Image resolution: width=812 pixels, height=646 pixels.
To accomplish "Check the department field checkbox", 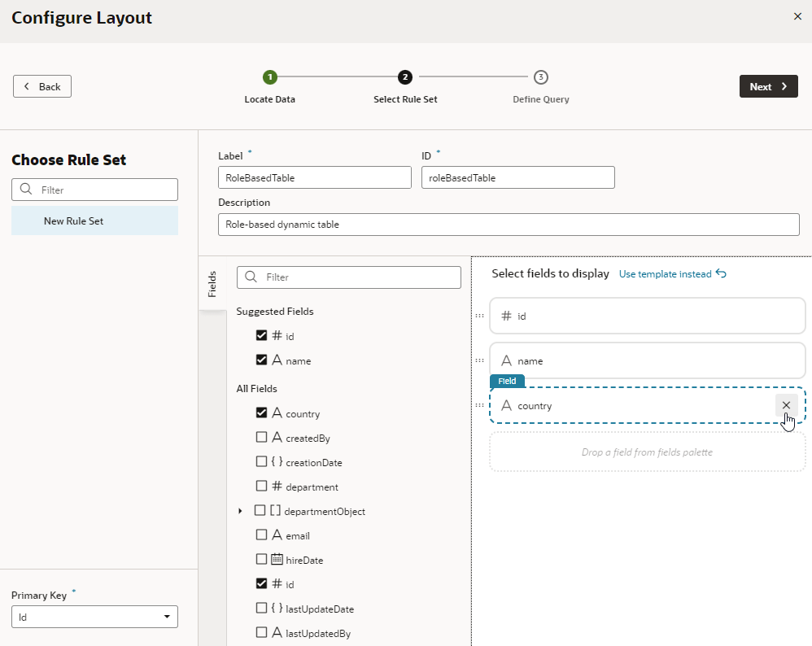I will tap(261, 486).
